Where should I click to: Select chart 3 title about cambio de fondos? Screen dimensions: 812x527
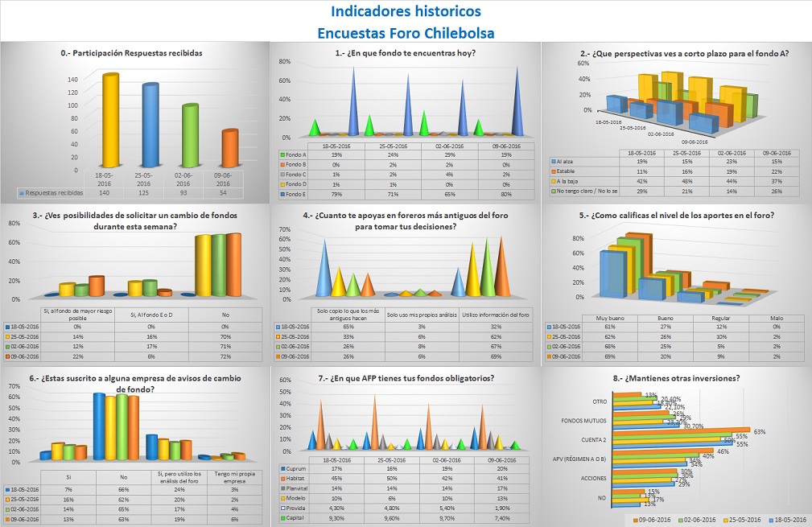coord(134,221)
